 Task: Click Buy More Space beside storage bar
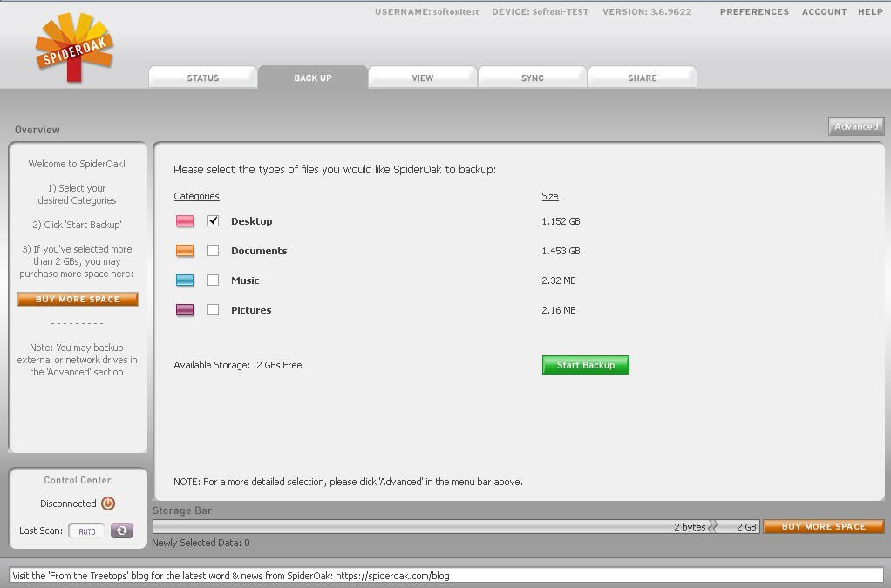tap(823, 527)
